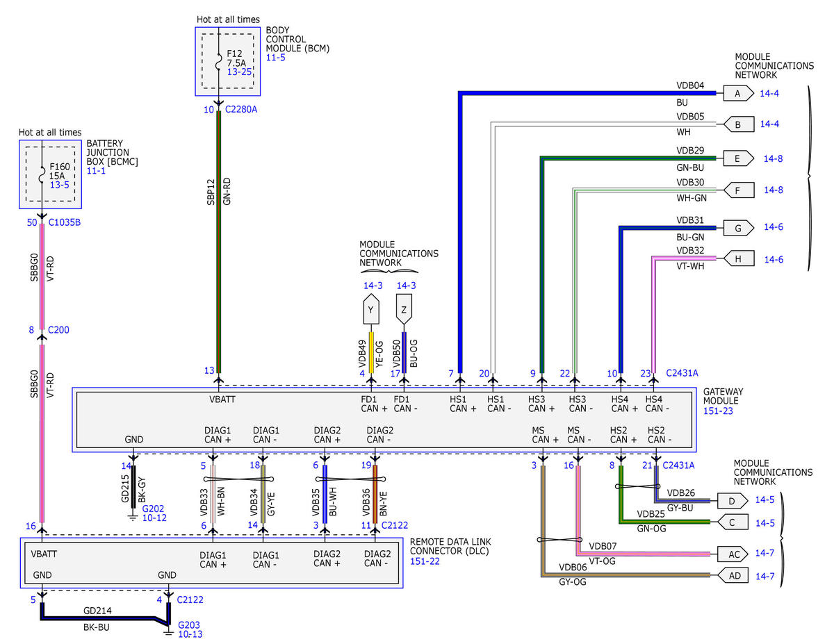Image resolution: width=834 pixels, height=644 pixels.
Task: Open the G203 ground reference link
Action: click(189, 625)
